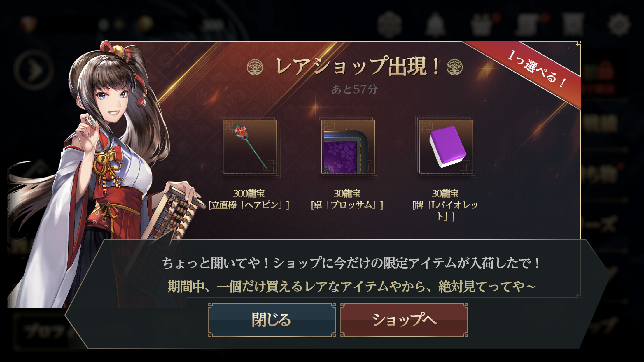Image resolution: width=644 pixels, height=362 pixels.
Task: Select the hairpin riichi stick item
Action: click(x=250, y=147)
